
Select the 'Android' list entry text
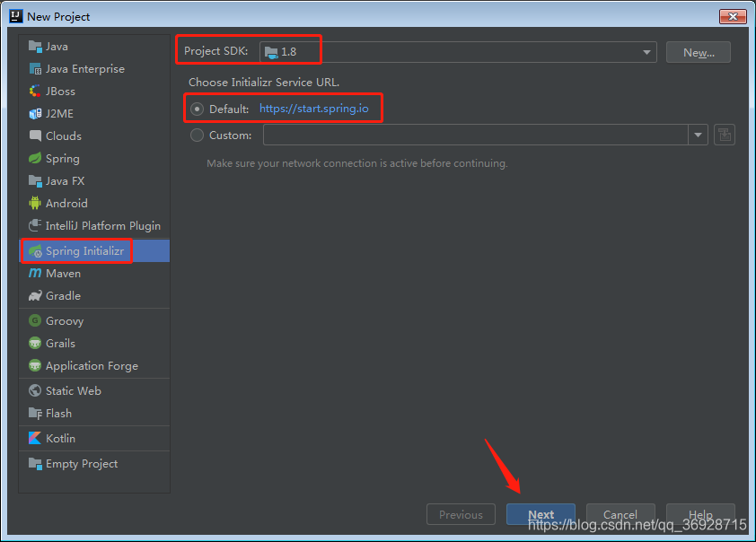pos(66,204)
